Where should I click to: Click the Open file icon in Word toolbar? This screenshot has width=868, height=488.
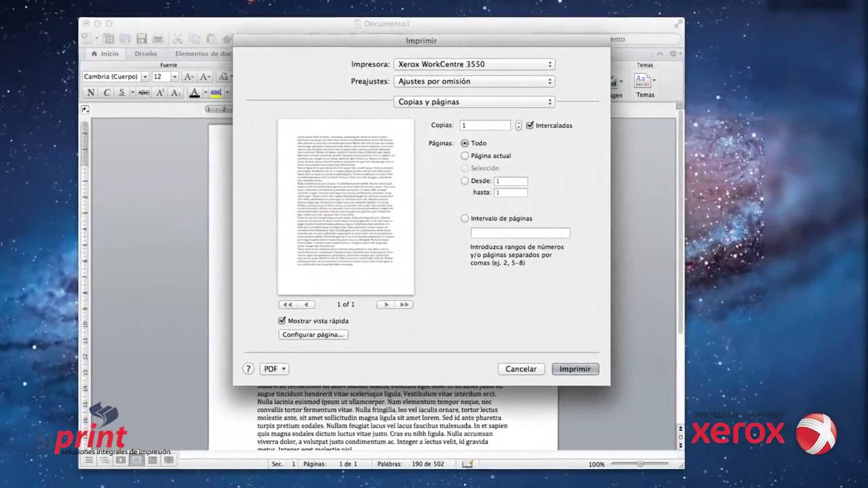(x=125, y=39)
